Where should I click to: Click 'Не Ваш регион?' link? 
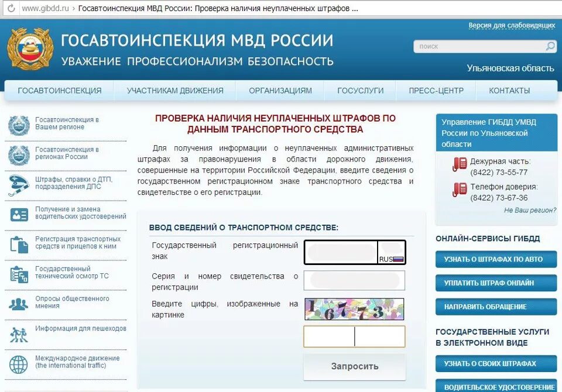[x=530, y=210]
